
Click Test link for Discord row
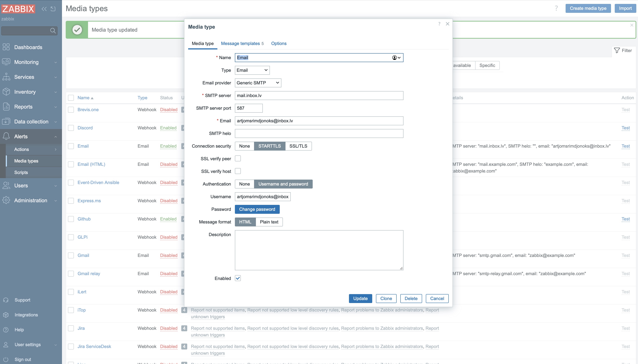pos(626,128)
